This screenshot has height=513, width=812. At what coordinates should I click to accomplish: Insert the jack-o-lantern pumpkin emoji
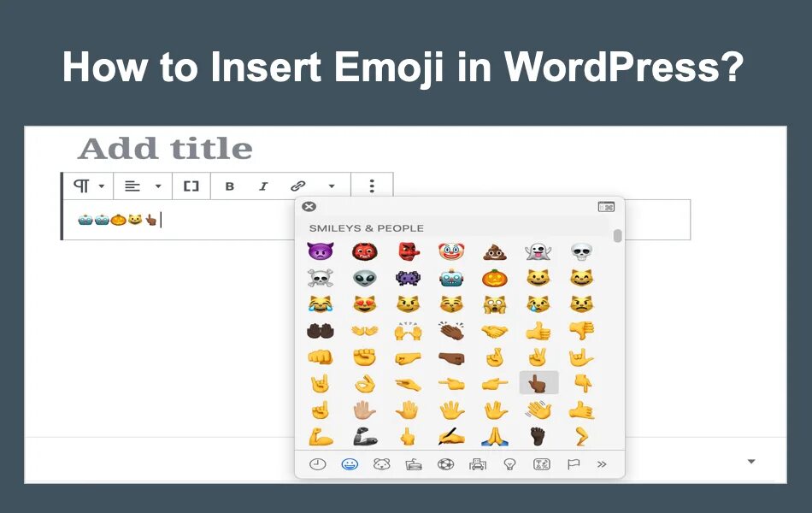point(495,278)
